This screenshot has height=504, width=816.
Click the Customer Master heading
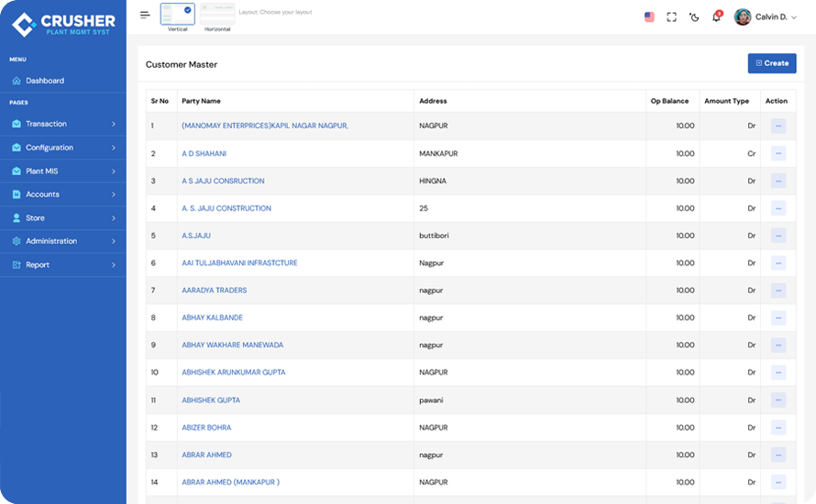pyautogui.click(x=182, y=64)
